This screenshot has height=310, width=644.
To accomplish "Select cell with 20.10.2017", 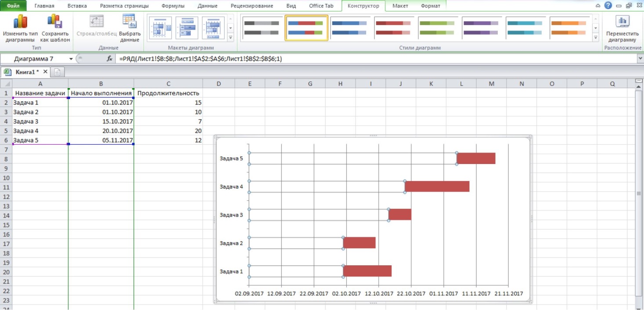I will (x=101, y=131).
